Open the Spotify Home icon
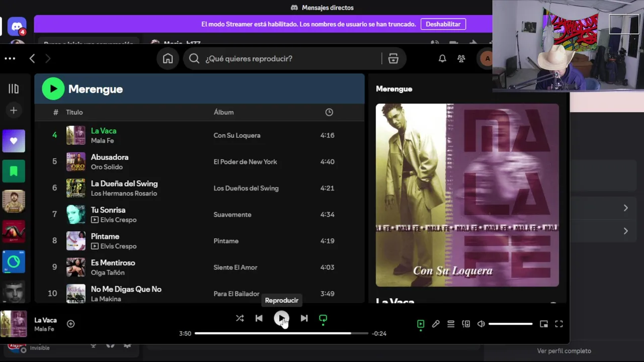Viewport: 644px width, 362px height. click(168, 59)
